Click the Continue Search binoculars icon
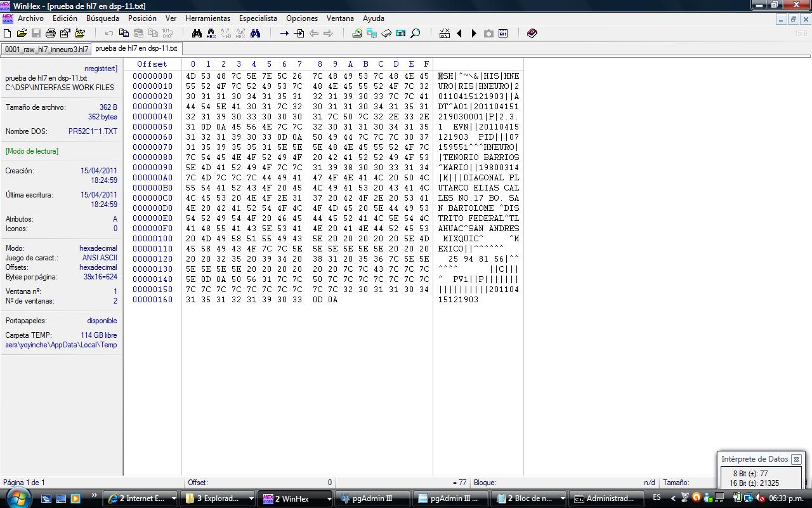The width and height of the screenshot is (812, 508). pyautogui.click(x=255, y=33)
